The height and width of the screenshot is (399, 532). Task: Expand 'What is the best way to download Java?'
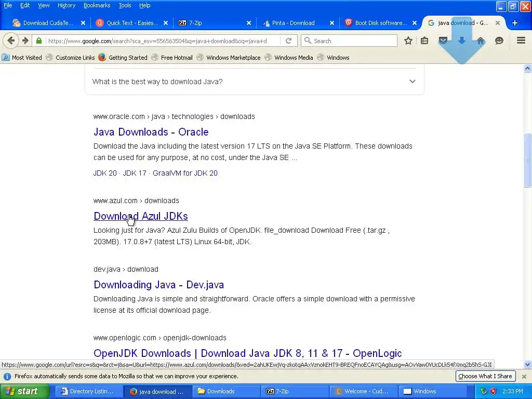[x=255, y=82]
